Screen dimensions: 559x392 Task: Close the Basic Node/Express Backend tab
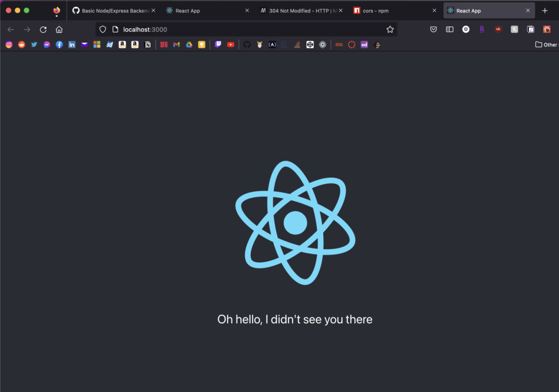[153, 11]
